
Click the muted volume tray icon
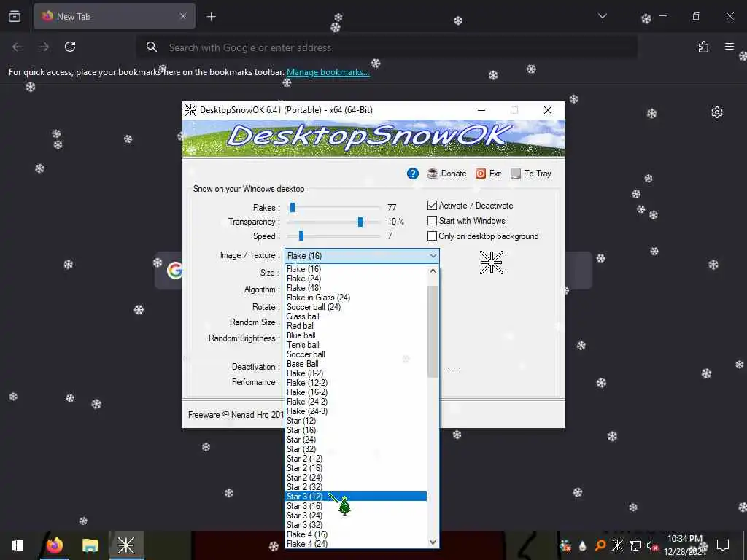point(651,545)
